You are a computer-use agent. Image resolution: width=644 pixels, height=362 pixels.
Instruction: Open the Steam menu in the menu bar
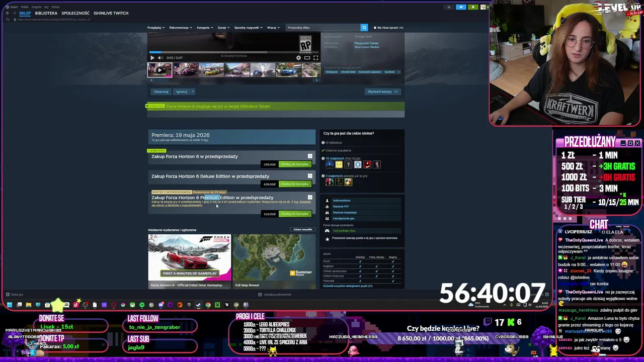click(x=14, y=7)
